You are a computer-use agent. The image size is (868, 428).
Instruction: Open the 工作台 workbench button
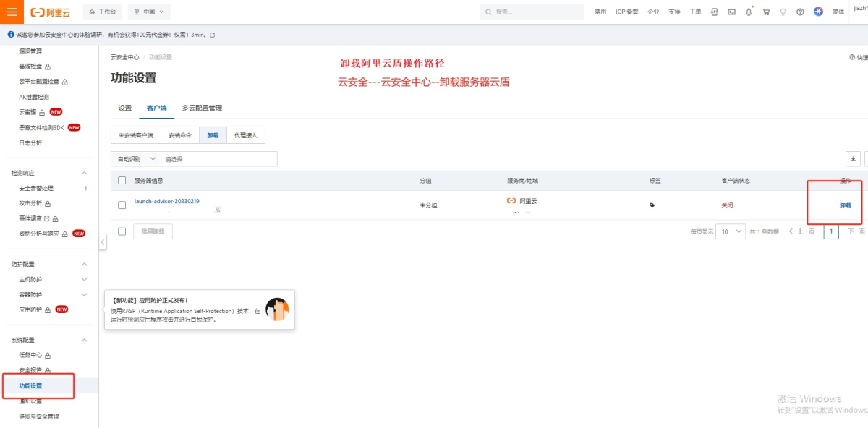pyautogui.click(x=103, y=12)
